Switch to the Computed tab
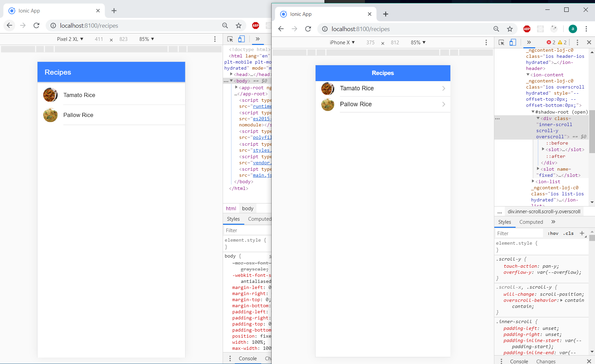Viewport: 595px width, 364px height. point(531,222)
